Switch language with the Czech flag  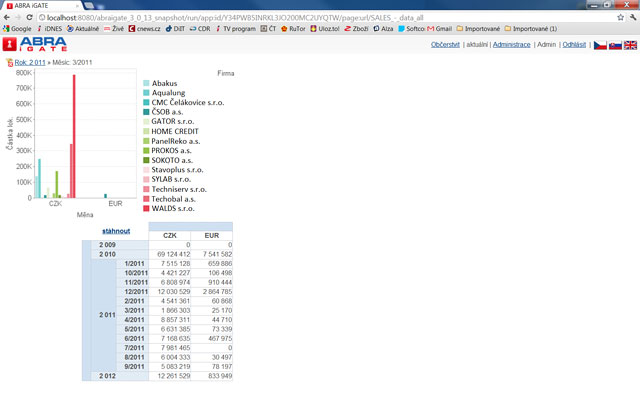[x=600, y=45]
